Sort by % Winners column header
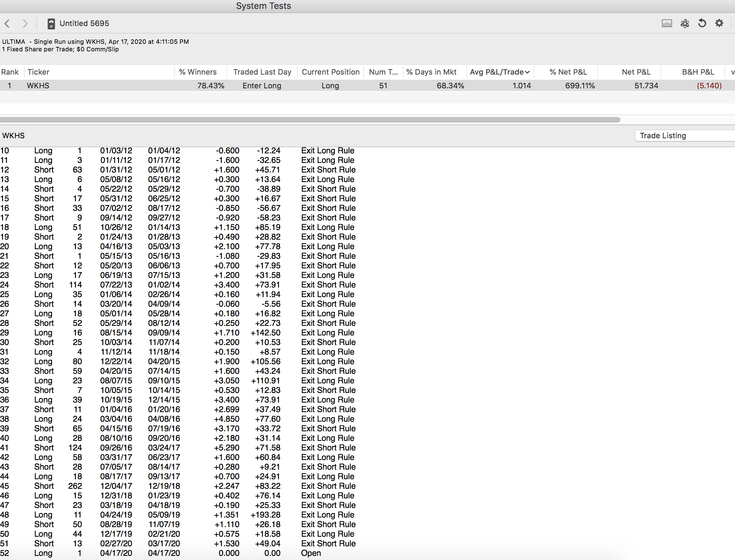Image resolution: width=735 pixels, height=560 pixels. click(198, 72)
